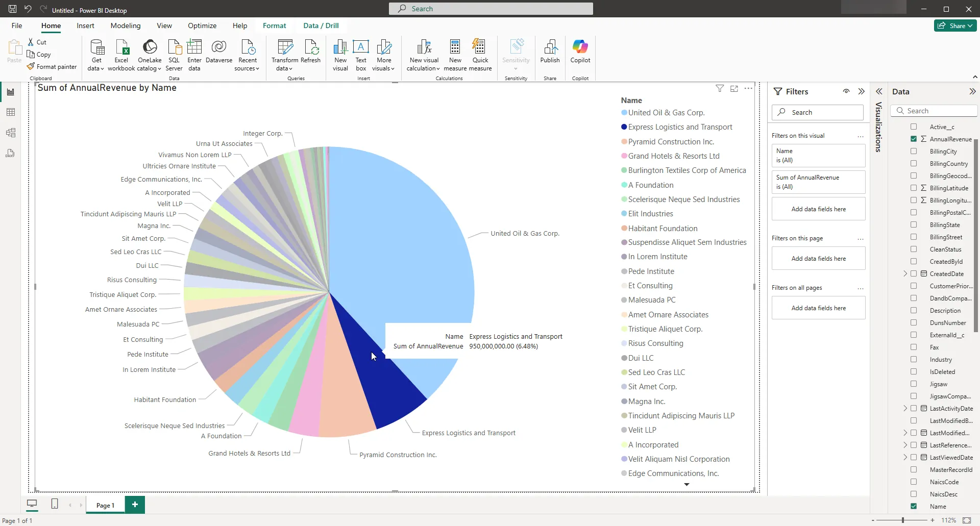Image resolution: width=980 pixels, height=526 pixels.
Task: Check the BillingCity field checkbox
Action: [x=914, y=151]
